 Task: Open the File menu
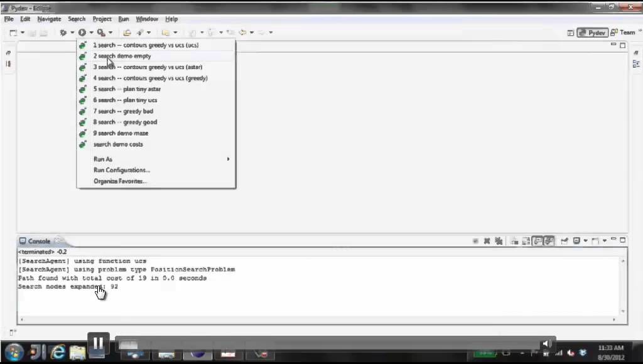[x=9, y=19]
